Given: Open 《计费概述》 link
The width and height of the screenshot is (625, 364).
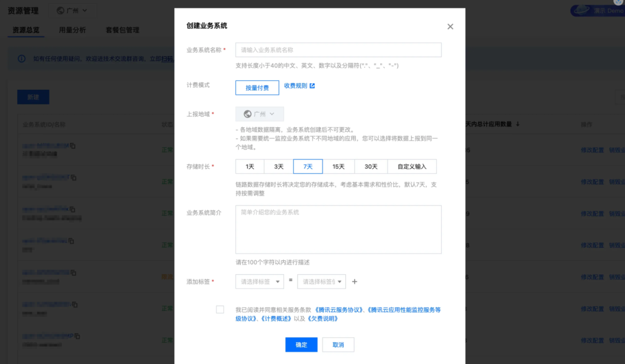Looking at the screenshot, I should 276,318.
